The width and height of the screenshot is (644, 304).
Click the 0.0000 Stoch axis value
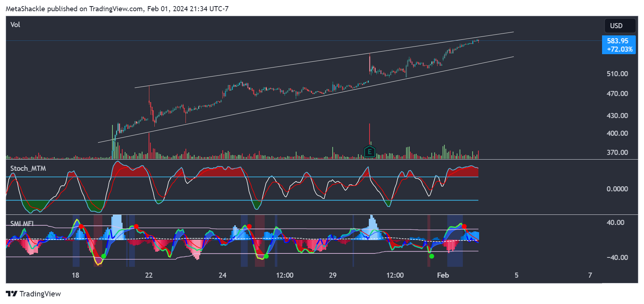617,189
